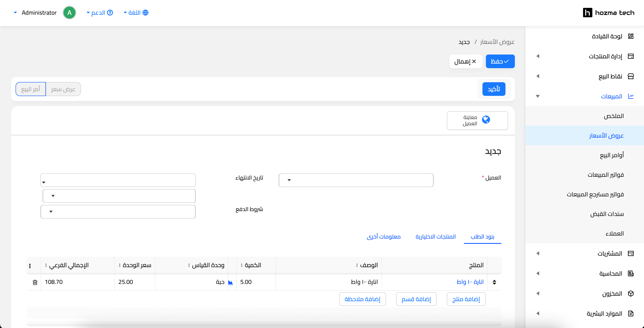The width and height of the screenshot is (644, 328).
Task: Select the عرض سعر status stage
Action: click(63, 89)
